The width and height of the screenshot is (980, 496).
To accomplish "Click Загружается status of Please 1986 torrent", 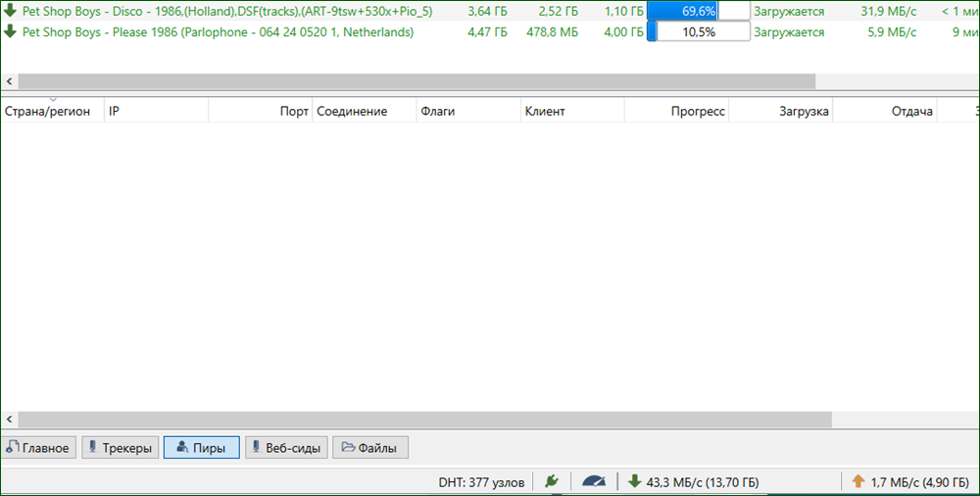I will [x=789, y=32].
